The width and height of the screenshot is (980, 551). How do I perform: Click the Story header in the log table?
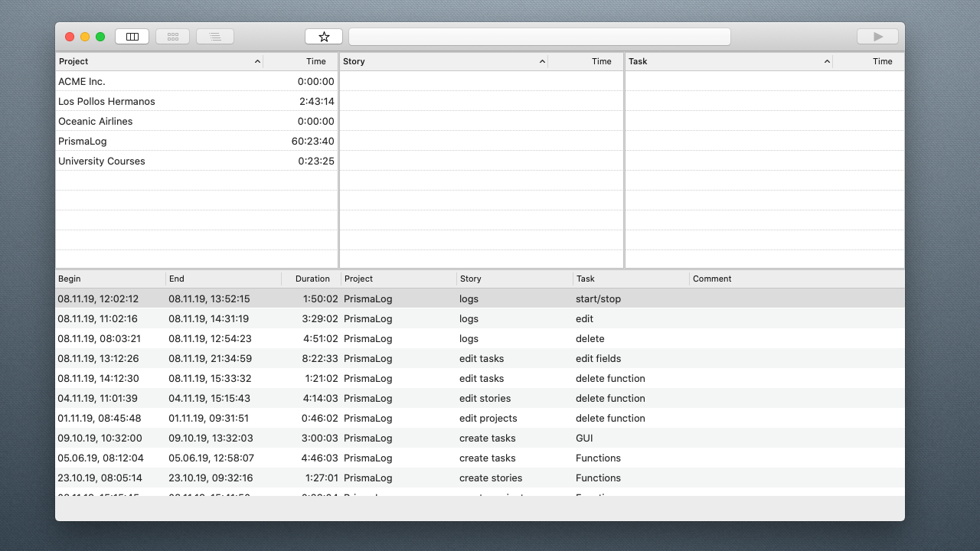(x=514, y=279)
